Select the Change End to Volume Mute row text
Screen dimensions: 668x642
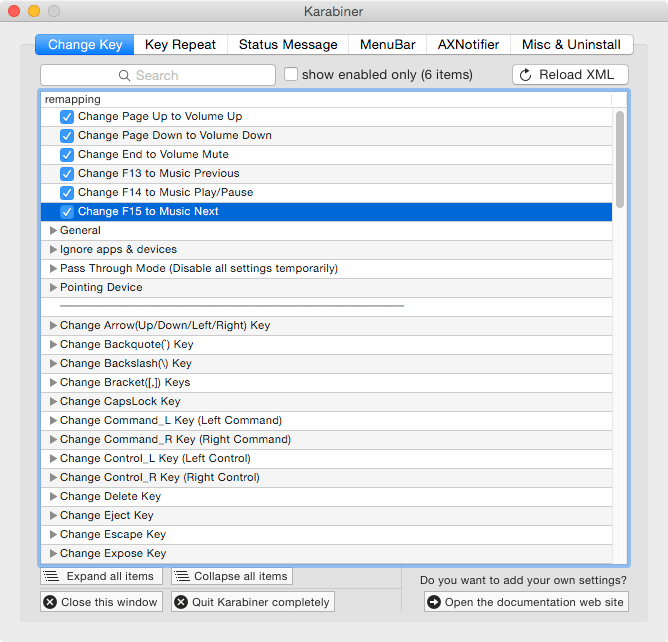(x=153, y=154)
